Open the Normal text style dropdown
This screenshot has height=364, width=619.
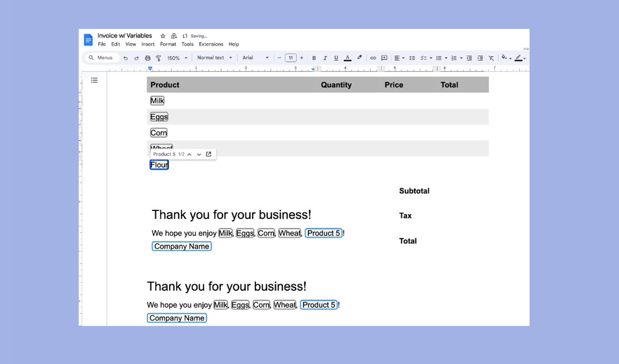(215, 58)
